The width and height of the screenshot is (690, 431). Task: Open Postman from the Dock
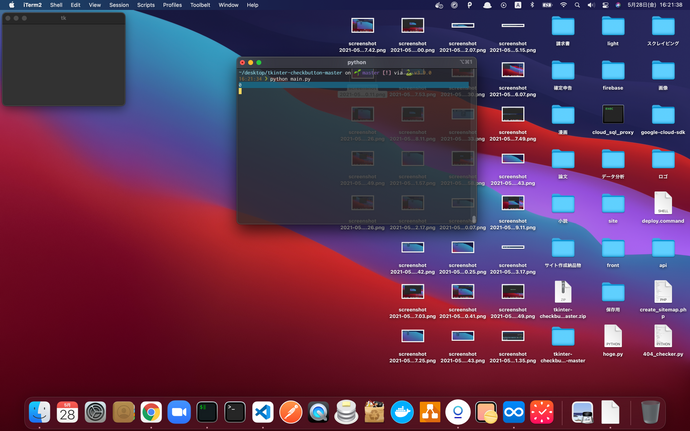(x=290, y=413)
